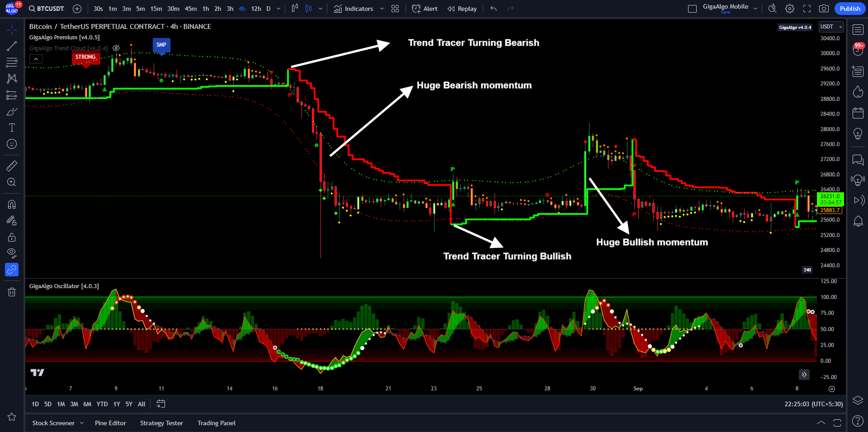The width and height of the screenshot is (868, 432).
Task: Select the 4h timeframe
Action: 242,9
